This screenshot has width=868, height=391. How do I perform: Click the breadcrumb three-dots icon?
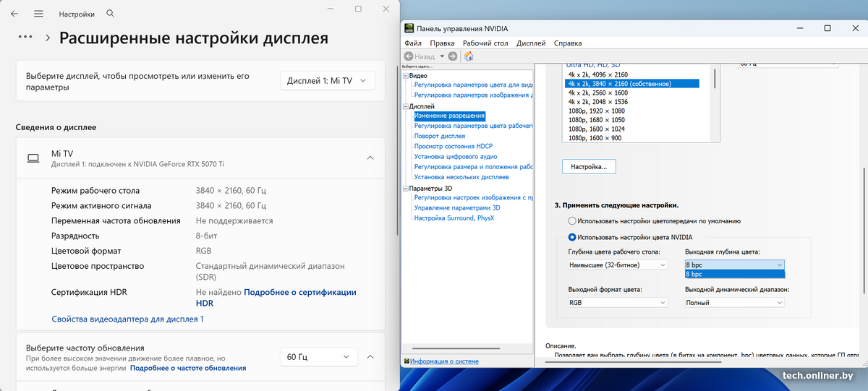(25, 37)
